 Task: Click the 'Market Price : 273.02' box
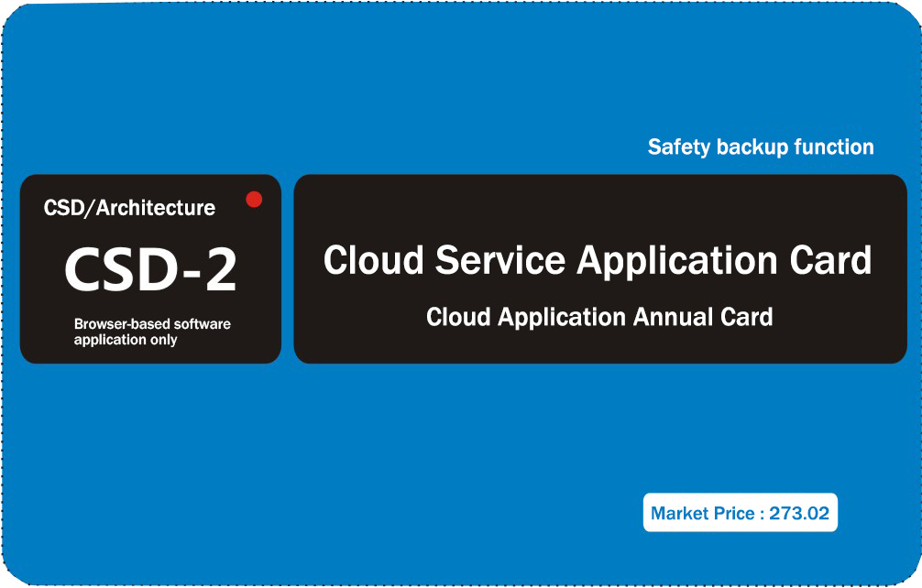(741, 513)
